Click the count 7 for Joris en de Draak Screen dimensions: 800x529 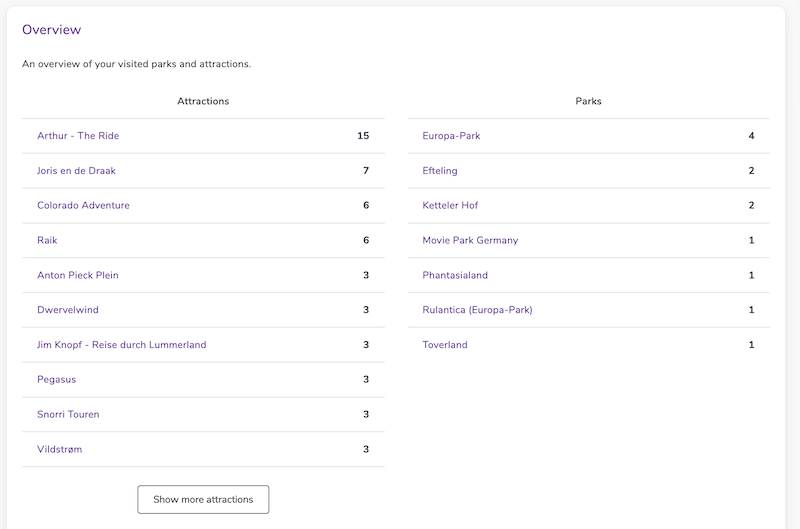pyautogui.click(x=366, y=170)
